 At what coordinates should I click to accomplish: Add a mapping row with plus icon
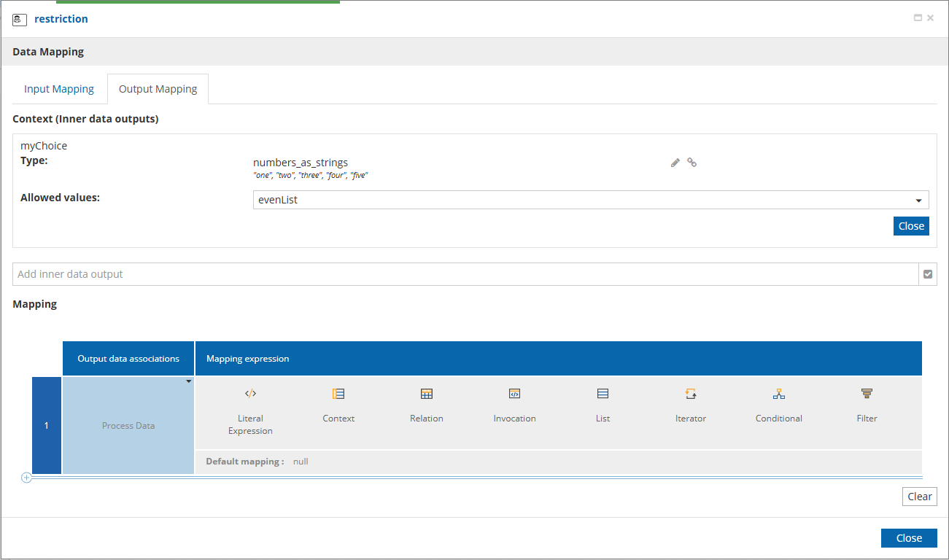26,478
